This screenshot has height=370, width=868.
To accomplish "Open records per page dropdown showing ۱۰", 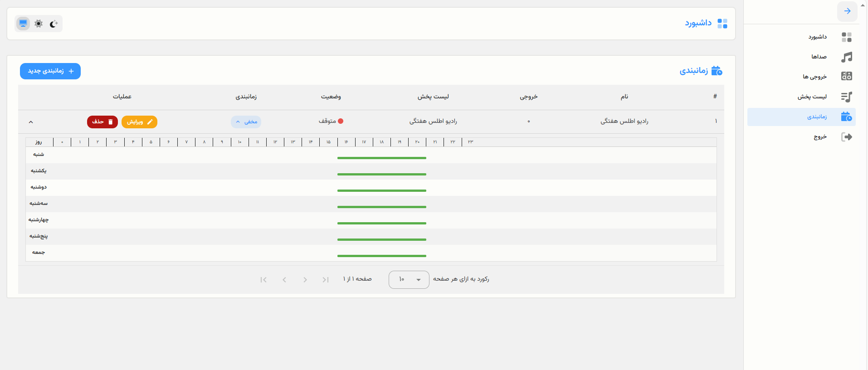I will point(409,279).
